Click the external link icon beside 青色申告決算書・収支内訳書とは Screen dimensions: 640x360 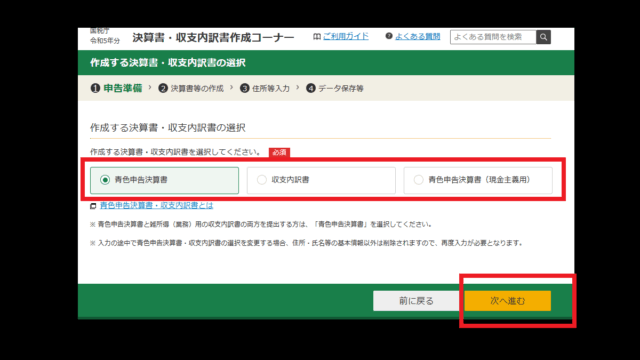point(93,206)
